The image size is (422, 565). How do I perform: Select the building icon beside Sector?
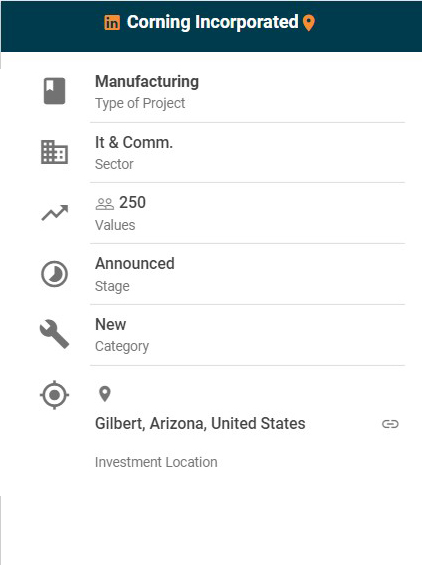pos(54,152)
